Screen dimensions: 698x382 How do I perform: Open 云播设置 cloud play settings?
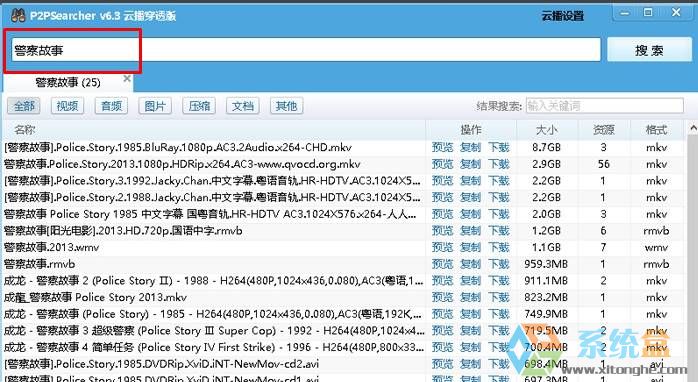pyautogui.click(x=562, y=16)
